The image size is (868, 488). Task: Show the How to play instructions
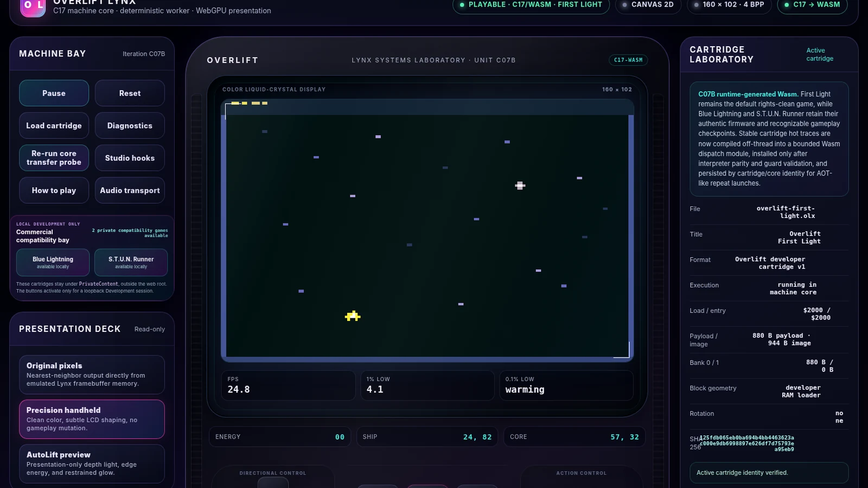54,190
